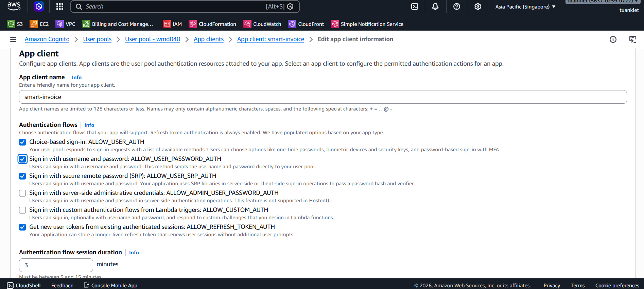Open the CloudWatch service shortcut
Image resolution: width=644 pixels, height=289 pixels.
point(262,24)
